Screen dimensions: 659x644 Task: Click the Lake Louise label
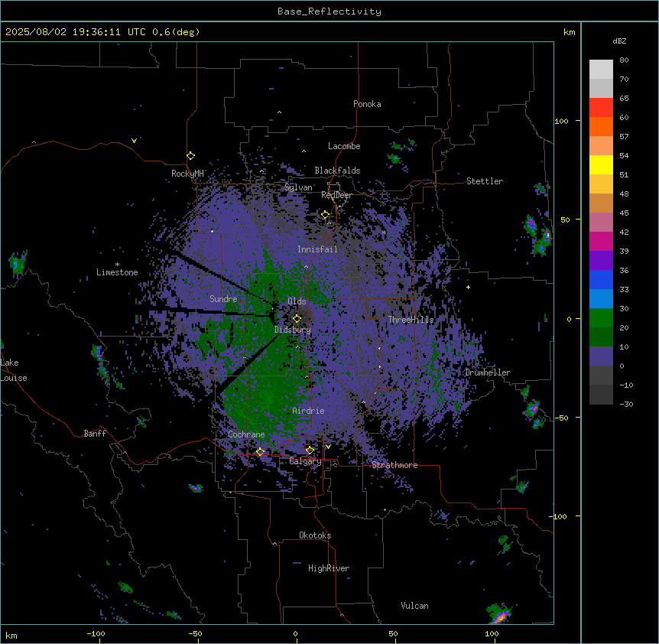point(14,370)
